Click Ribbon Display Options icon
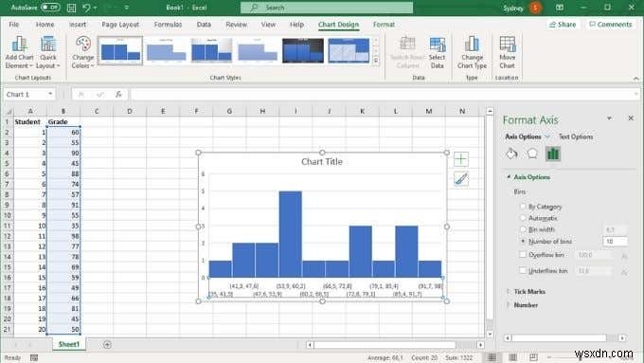Viewport: 644px width, 363px height. coord(560,8)
